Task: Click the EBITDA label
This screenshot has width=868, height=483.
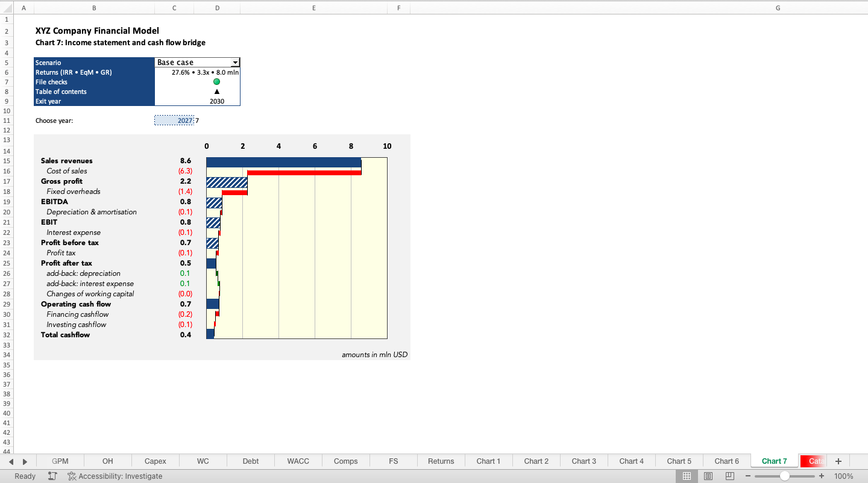Action: click(54, 202)
